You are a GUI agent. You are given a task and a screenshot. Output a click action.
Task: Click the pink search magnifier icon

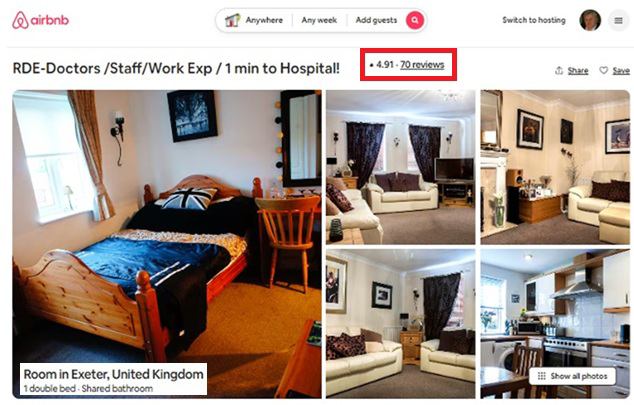(414, 20)
